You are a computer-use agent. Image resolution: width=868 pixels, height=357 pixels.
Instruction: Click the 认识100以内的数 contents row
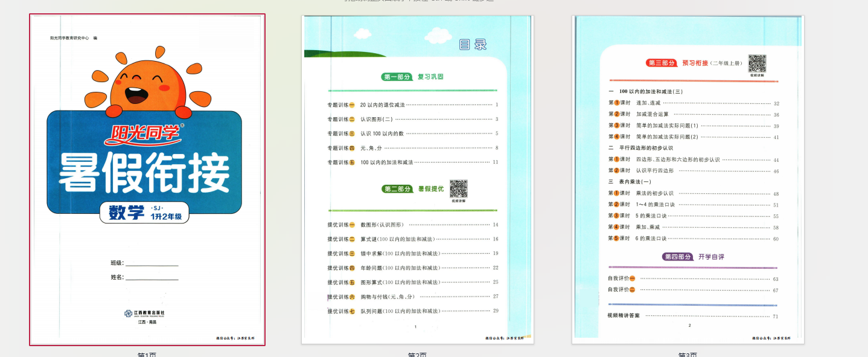coord(413,133)
